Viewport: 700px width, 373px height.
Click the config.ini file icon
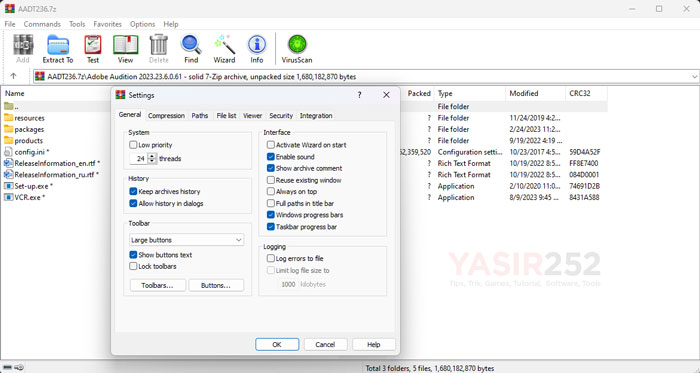point(8,152)
